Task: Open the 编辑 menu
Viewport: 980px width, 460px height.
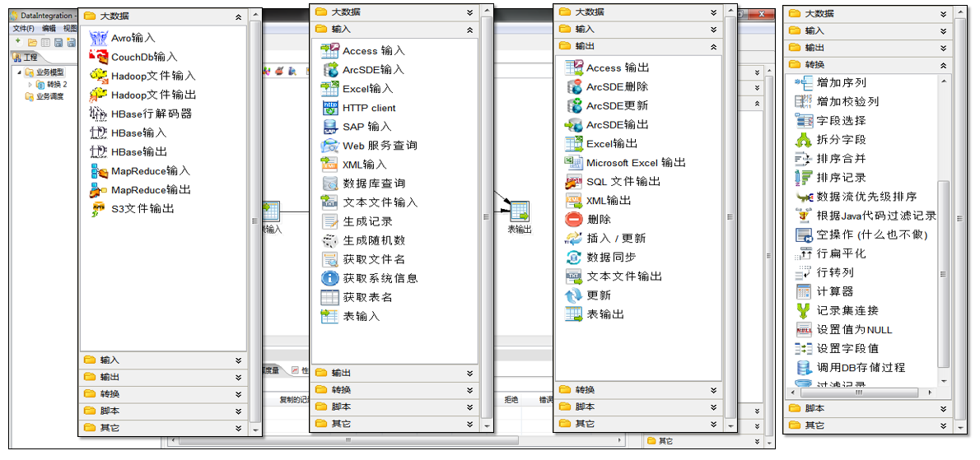Action: pos(49,28)
